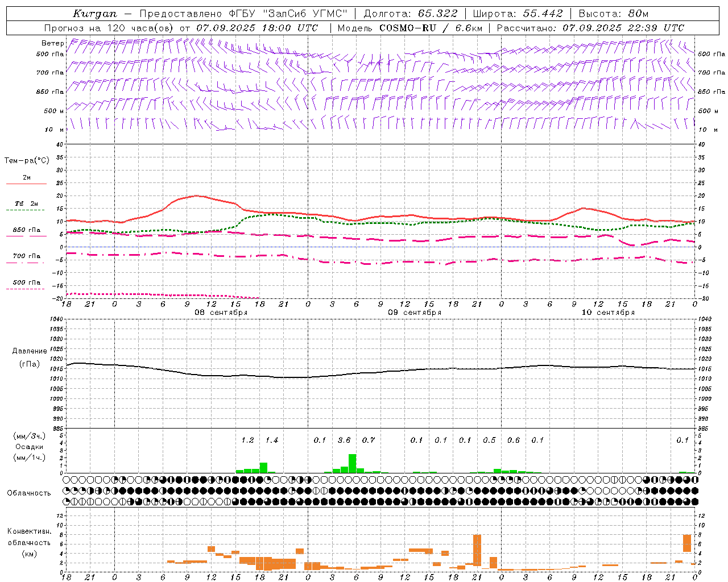Click the "Kurgan" station title
Screen dimensions: 728x582
[x=95, y=14]
